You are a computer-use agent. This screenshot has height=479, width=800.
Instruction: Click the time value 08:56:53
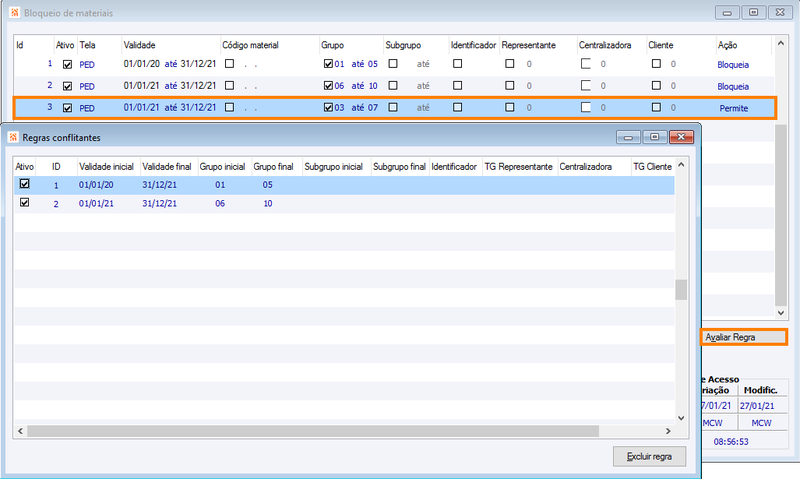[x=731, y=441]
